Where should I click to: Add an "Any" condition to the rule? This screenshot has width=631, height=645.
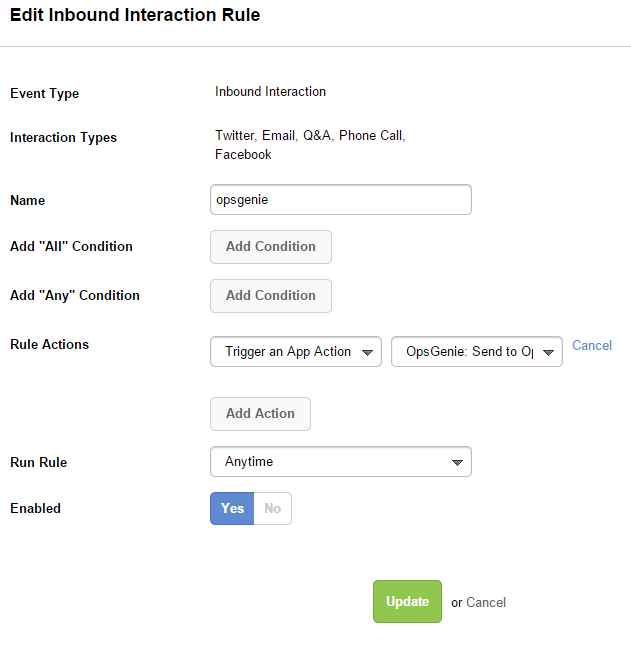pos(270,296)
